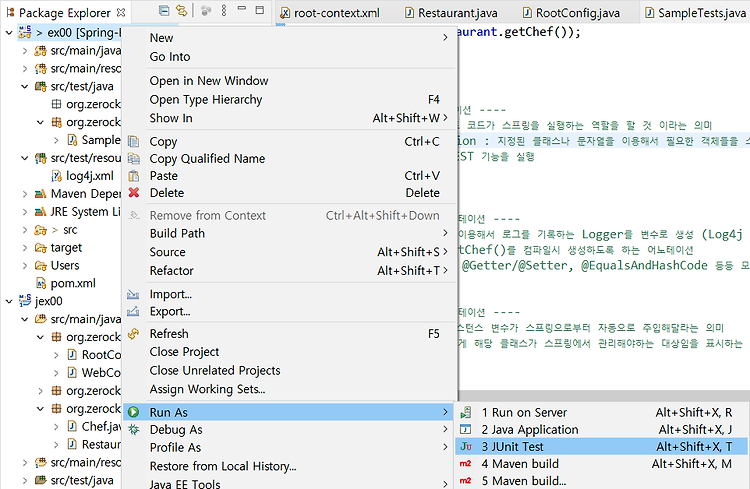Viewport: 750px width, 489px height.
Task: Select Close Project entry
Action: pos(290,352)
